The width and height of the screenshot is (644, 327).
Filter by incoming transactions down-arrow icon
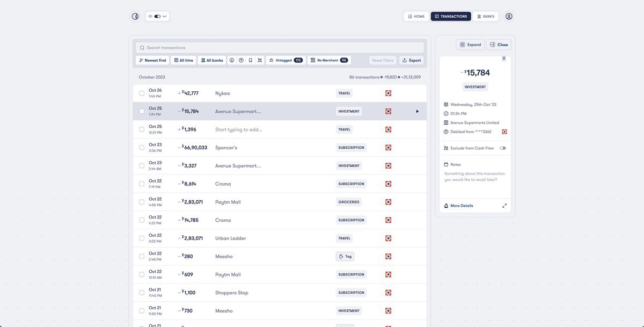[232, 61]
